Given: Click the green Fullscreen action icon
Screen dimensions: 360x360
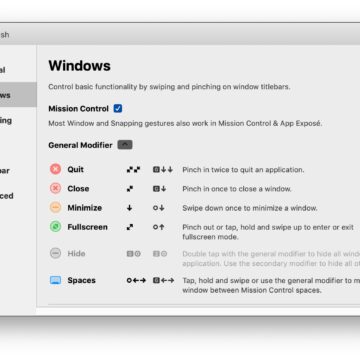Looking at the screenshot, I should [x=55, y=227].
